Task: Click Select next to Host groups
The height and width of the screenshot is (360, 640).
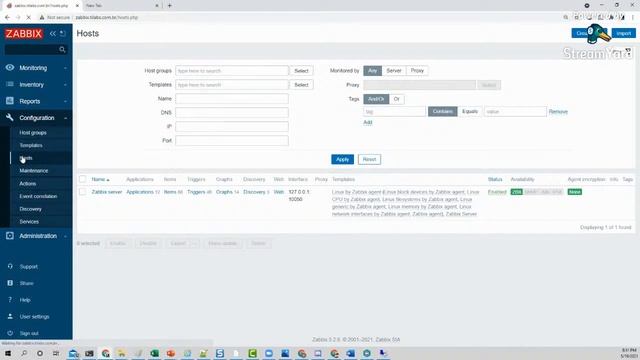Action: pyautogui.click(x=301, y=71)
